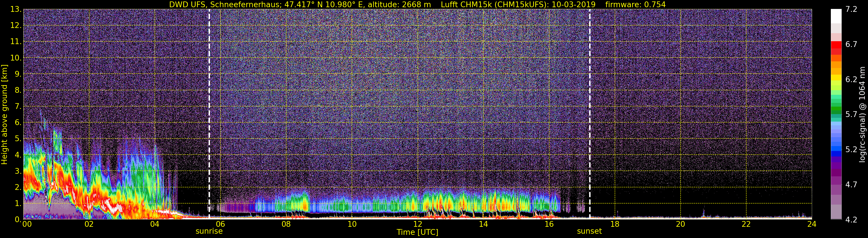This screenshot has width=868, height=238.
Task: Click the colorbar tick label 4.2
Action: [x=851, y=220]
